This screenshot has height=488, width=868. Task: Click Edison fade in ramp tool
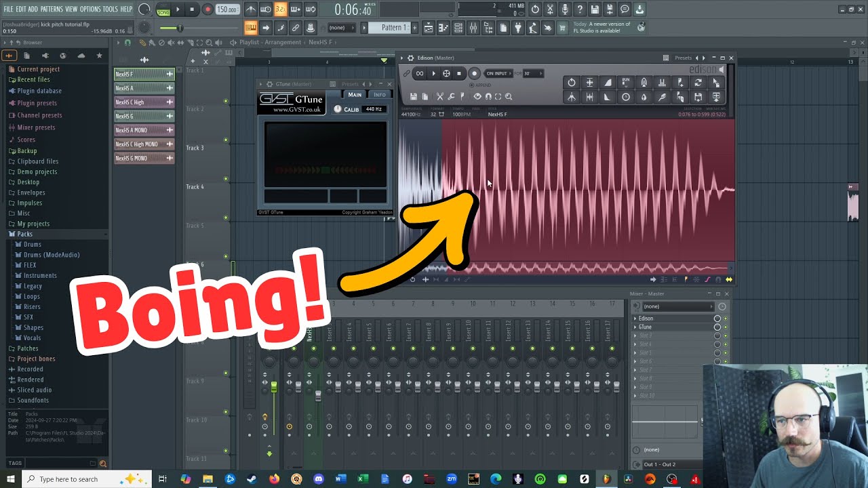608,83
